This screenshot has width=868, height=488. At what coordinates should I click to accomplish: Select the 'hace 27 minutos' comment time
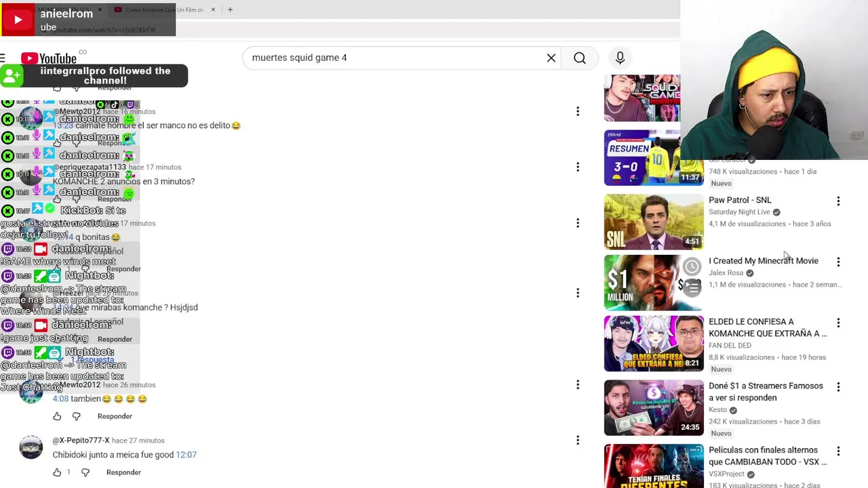coord(138,441)
